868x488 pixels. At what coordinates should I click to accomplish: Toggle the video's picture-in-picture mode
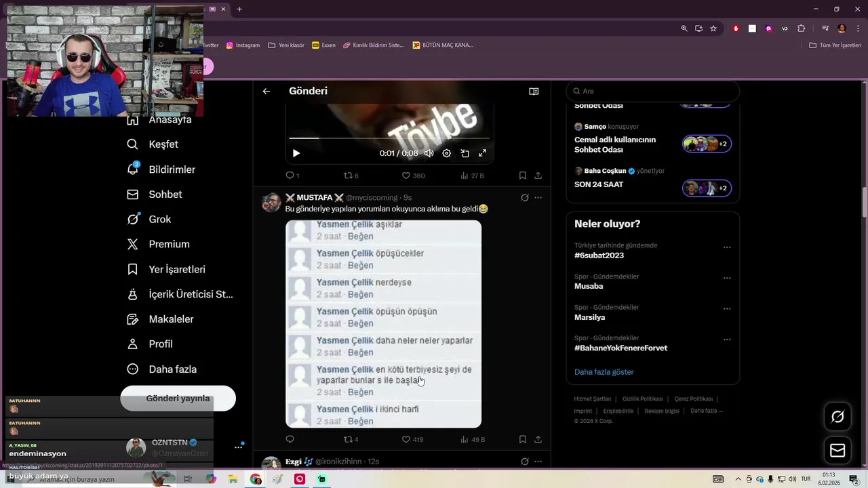click(465, 153)
